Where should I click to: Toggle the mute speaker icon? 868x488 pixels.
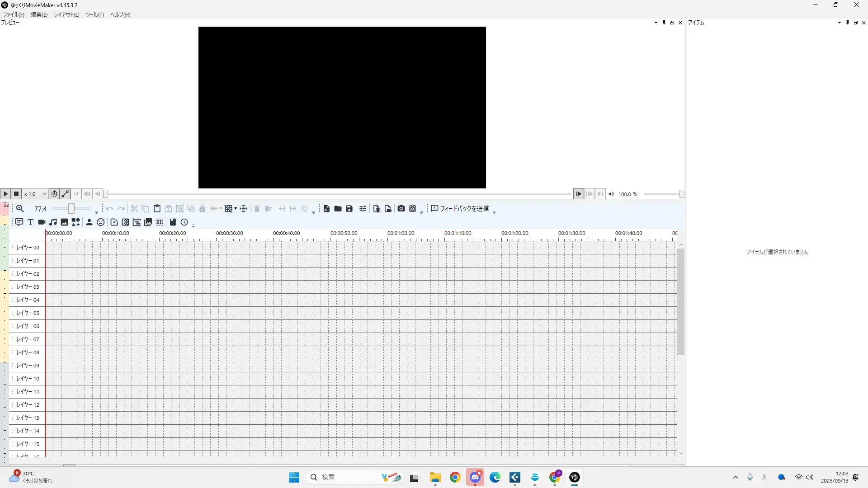(x=611, y=194)
